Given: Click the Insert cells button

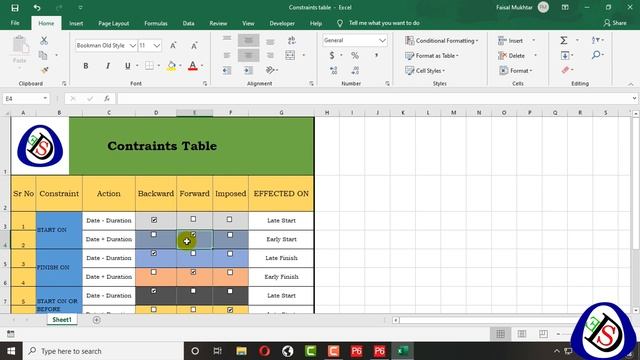Looking at the screenshot, I should point(511,40).
